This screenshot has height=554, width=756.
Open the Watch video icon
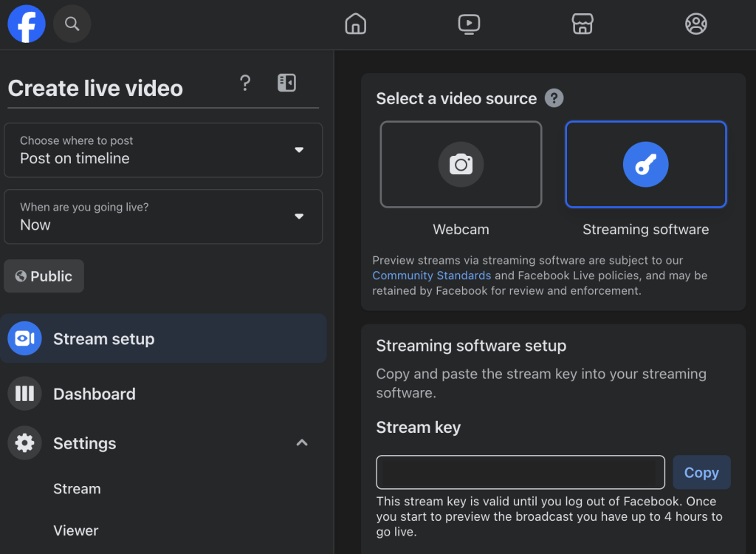click(x=469, y=24)
